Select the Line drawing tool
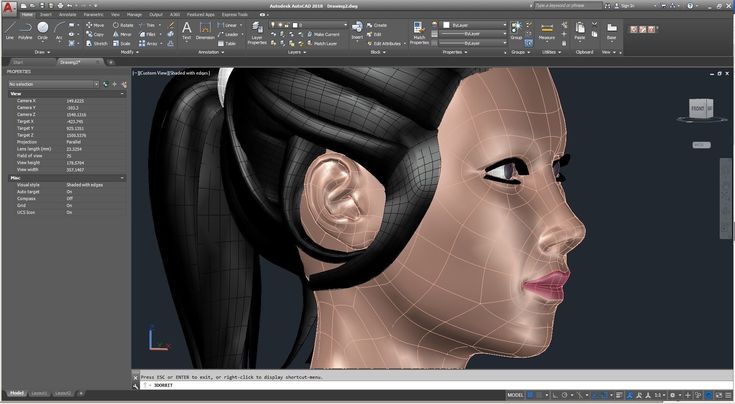Viewport: 735px width, 404px height. click(10, 30)
